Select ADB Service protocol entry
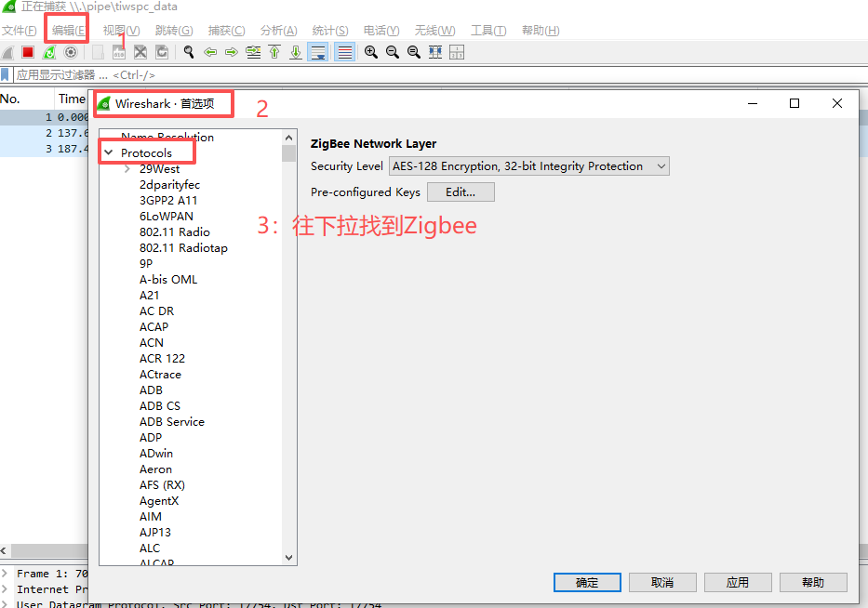 [171, 421]
